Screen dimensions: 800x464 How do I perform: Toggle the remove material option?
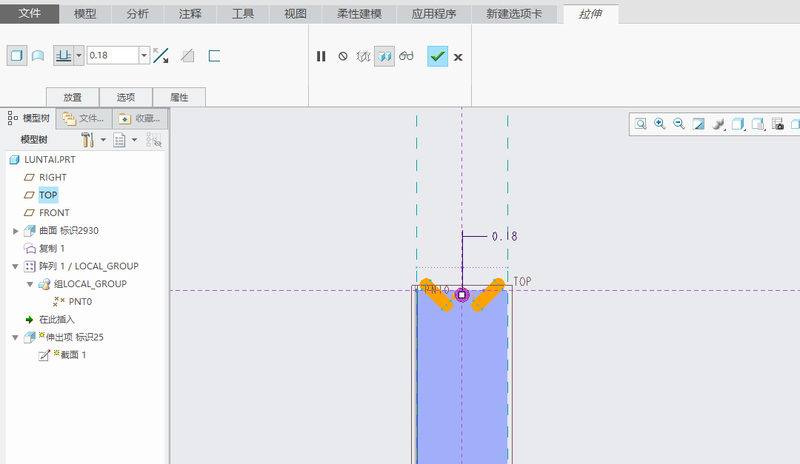187,56
